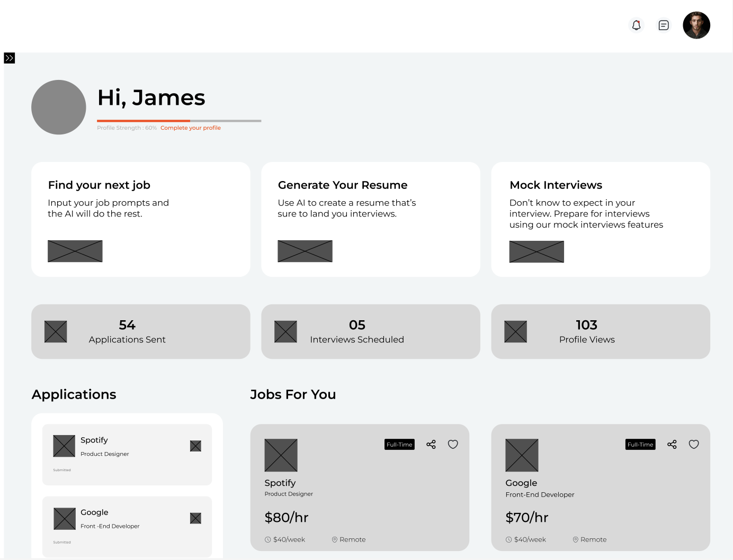Screen dimensions: 733x560
Task: Open the messages chat icon
Action: (x=664, y=25)
